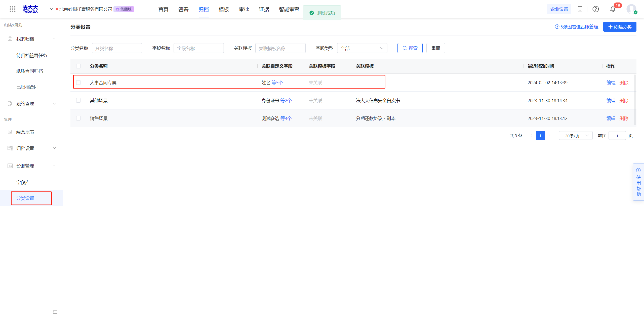Go to previous page arrow in pagination
Viewport: 644px width, 320px height.
[532, 136]
